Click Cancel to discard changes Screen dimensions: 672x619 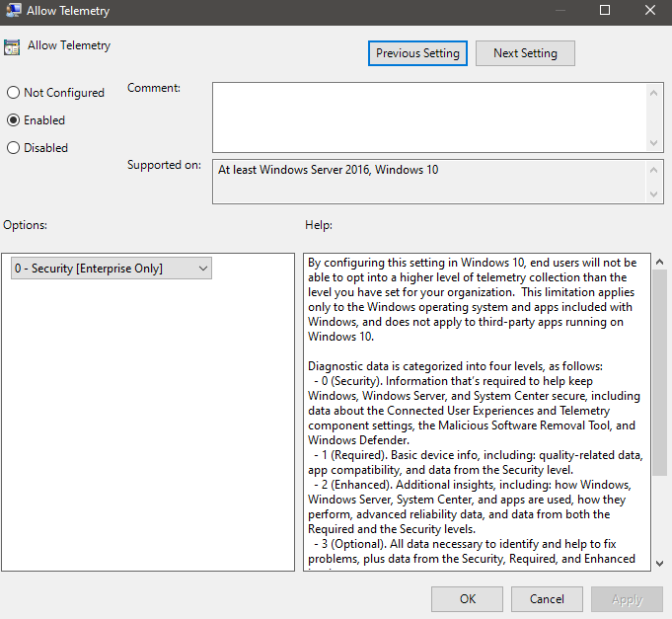pos(547,598)
